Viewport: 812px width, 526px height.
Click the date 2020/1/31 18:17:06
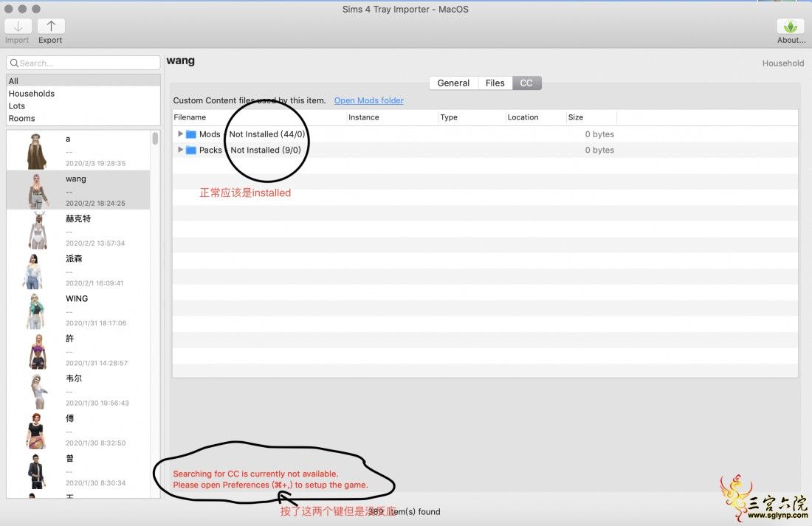[96, 323]
